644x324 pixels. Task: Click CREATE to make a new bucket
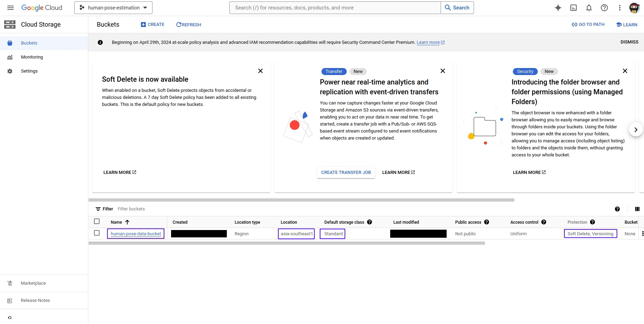click(x=152, y=25)
